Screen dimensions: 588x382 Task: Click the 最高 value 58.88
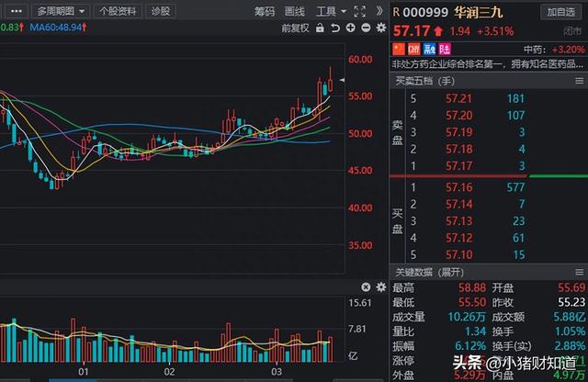click(472, 288)
